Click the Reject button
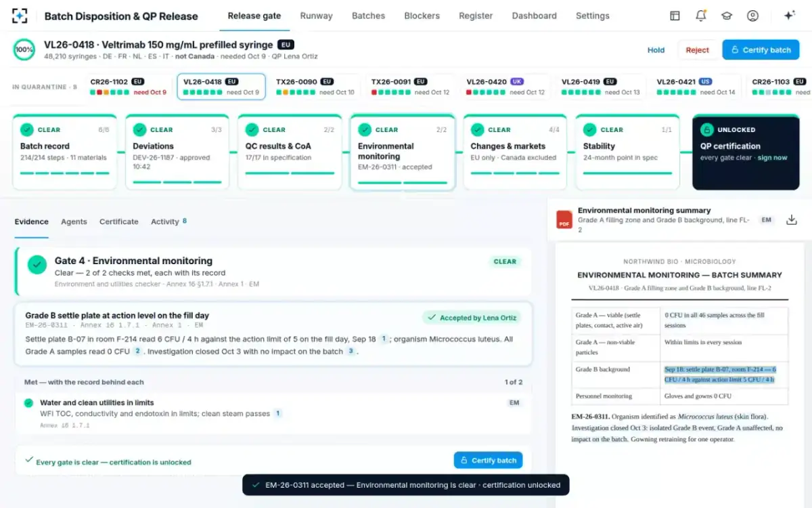812x508 pixels. [697, 50]
